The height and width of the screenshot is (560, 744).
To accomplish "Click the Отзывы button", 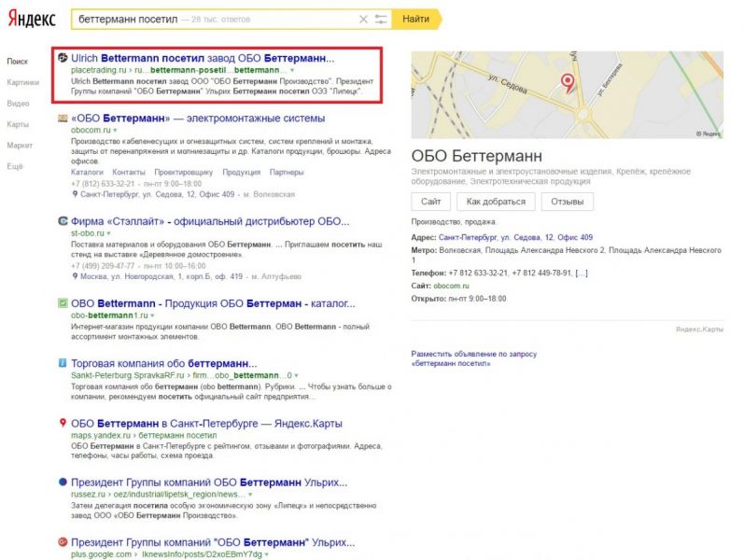I will click(x=567, y=202).
